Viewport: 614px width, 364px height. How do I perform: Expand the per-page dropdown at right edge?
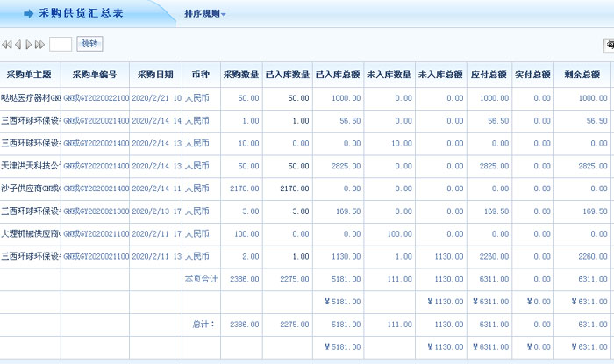(608, 44)
